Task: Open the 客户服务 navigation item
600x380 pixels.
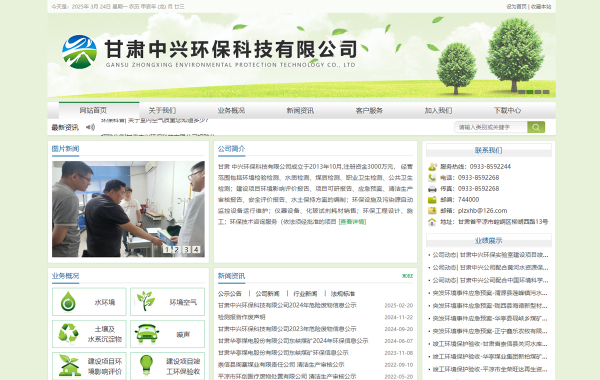Action: click(x=369, y=111)
